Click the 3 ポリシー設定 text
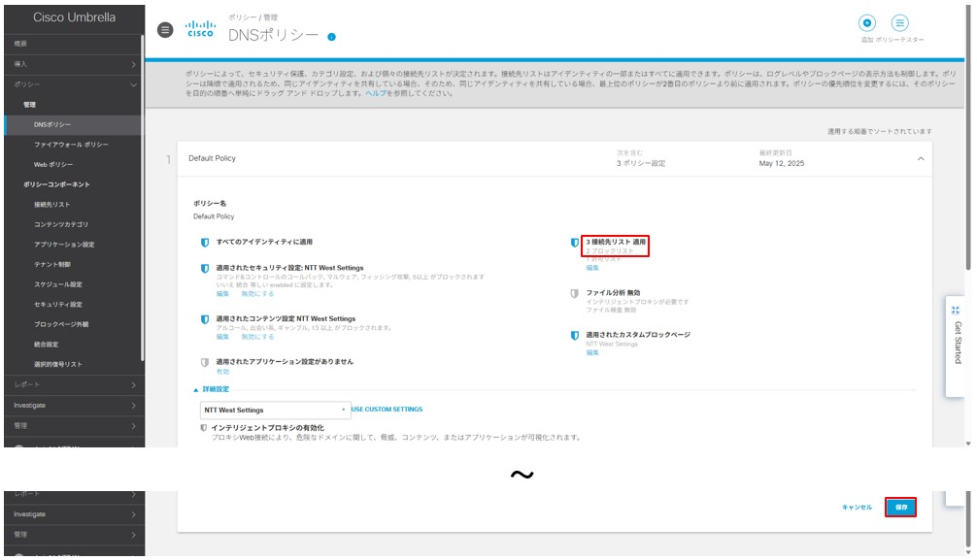Viewport: 977px width, 560px height. 641,163
